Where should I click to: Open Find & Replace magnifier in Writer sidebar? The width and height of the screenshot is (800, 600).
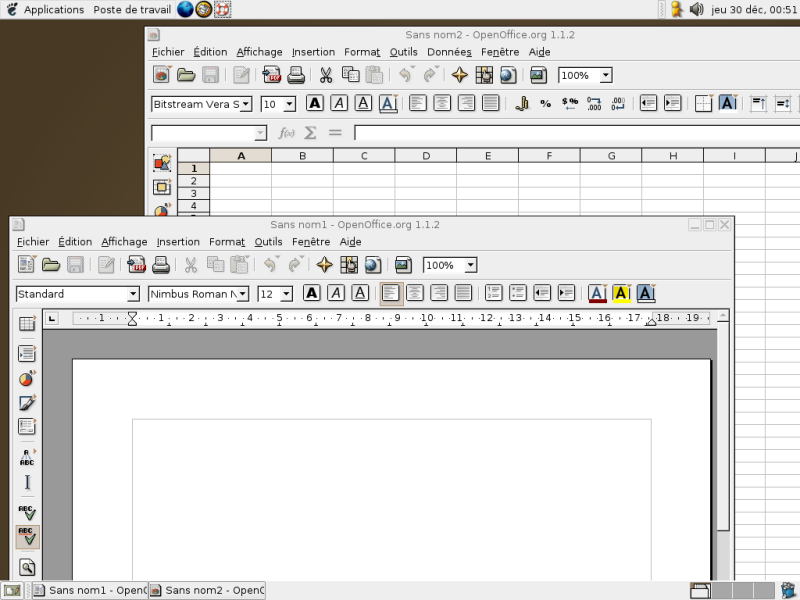(27, 567)
